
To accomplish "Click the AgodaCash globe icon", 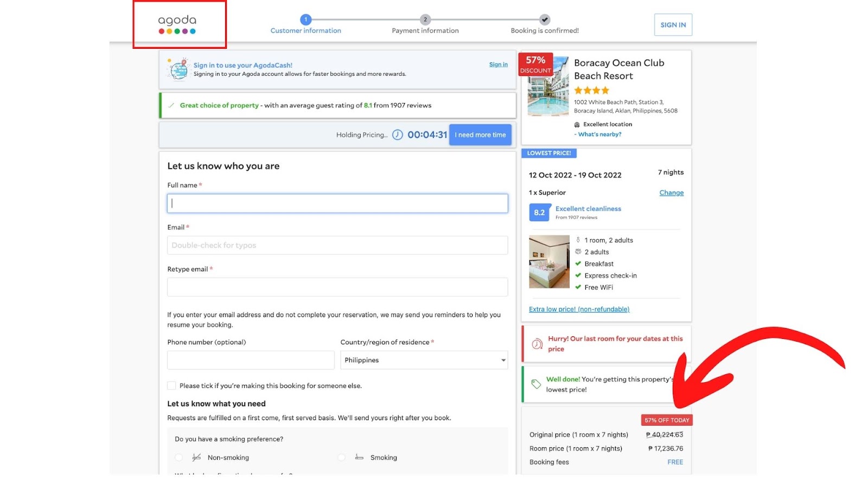I will [178, 69].
